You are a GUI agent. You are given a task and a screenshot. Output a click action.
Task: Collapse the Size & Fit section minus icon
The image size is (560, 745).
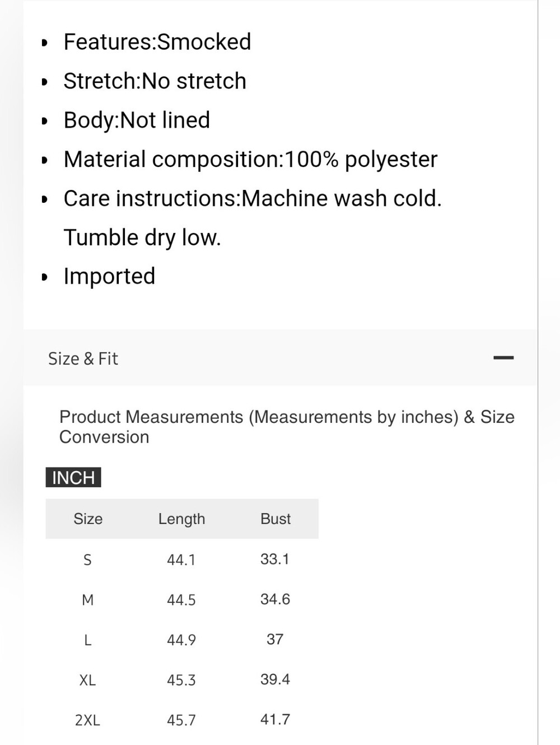tap(503, 358)
